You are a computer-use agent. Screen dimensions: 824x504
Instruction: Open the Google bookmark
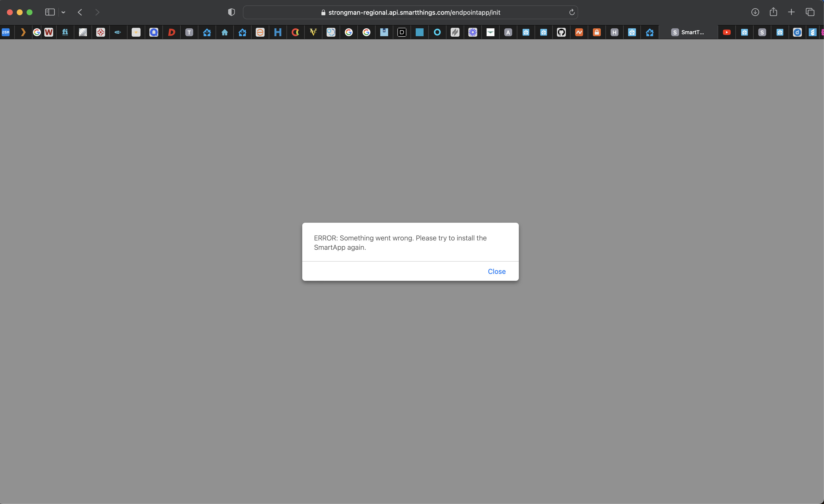pyautogui.click(x=349, y=32)
